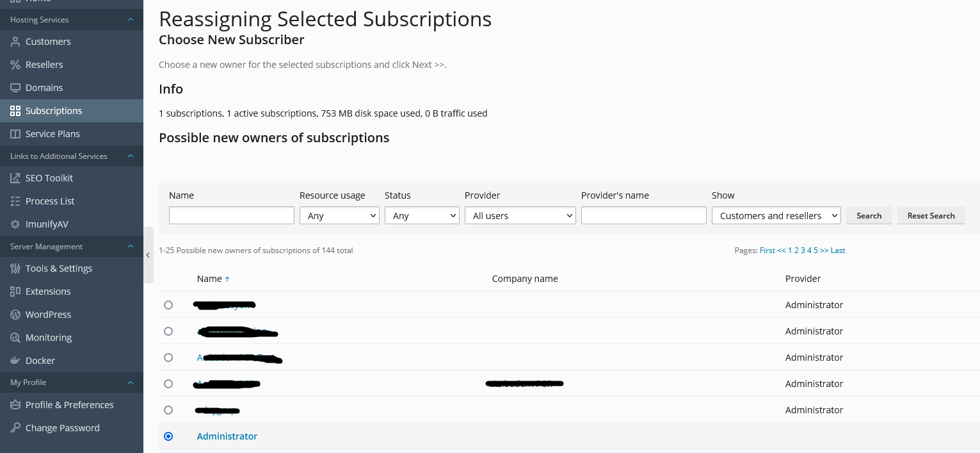Viewport: 980px width, 453px height.
Task: Click the Reset Search button
Action: click(x=931, y=216)
